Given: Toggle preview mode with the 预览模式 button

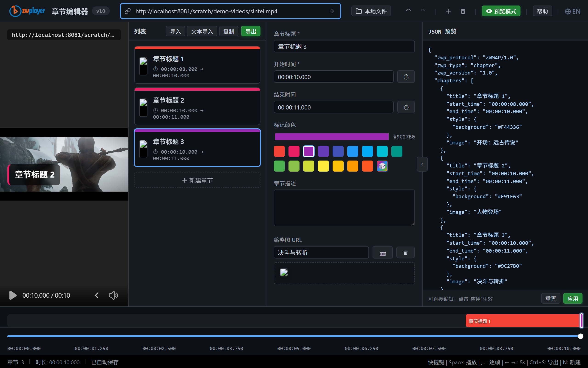Looking at the screenshot, I should pos(501,11).
